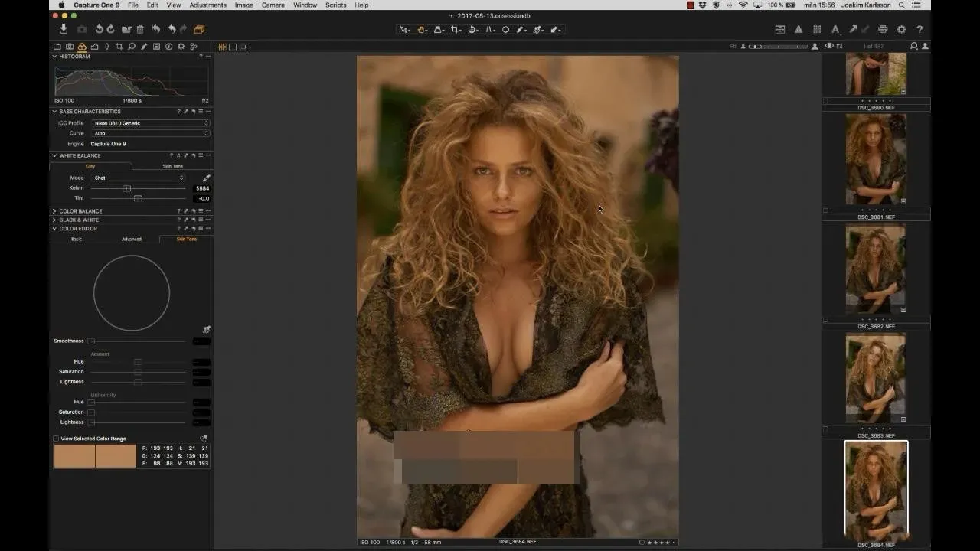This screenshot has width=980, height=551.
Task: Click the search magnifier above browser
Action: tap(914, 47)
